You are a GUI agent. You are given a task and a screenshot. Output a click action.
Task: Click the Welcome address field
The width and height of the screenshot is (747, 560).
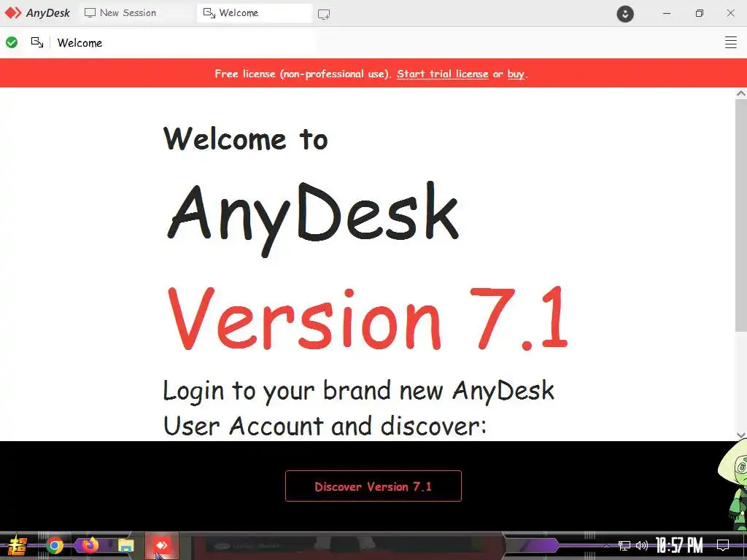click(183, 43)
